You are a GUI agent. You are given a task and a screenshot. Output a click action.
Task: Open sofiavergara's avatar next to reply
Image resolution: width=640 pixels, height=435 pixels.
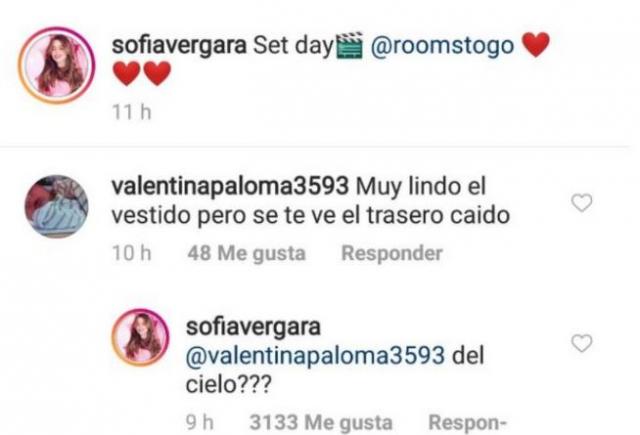[140, 337]
